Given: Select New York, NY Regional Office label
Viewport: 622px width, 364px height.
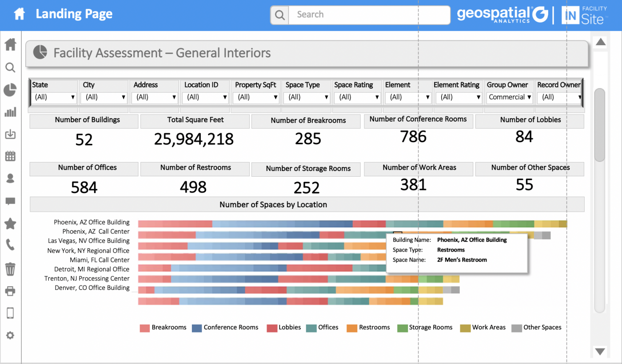Looking at the screenshot, I should tap(88, 250).
